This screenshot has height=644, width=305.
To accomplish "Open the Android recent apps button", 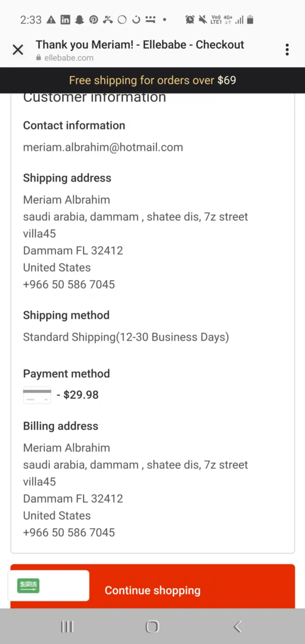I will click(x=67, y=627).
